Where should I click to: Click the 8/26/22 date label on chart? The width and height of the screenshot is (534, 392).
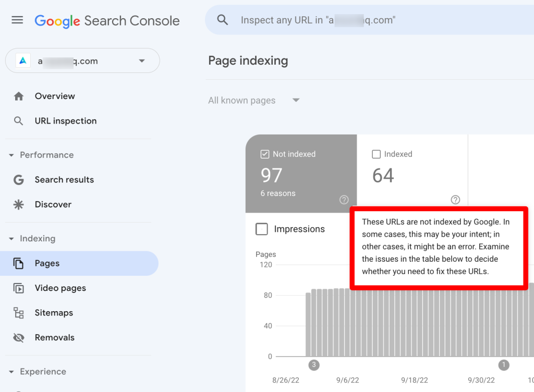pos(286,380)
